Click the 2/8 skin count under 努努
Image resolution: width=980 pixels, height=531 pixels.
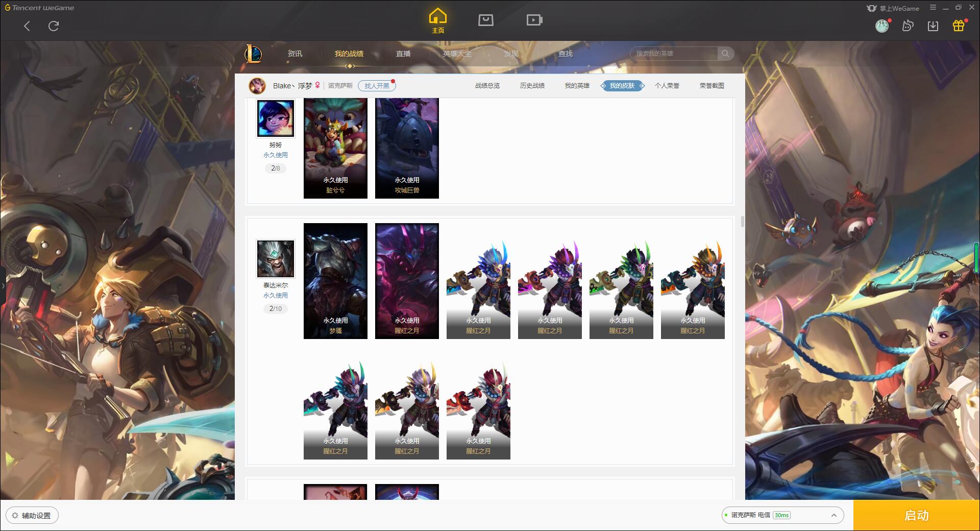pyautogui.click(x=276, y=168)
